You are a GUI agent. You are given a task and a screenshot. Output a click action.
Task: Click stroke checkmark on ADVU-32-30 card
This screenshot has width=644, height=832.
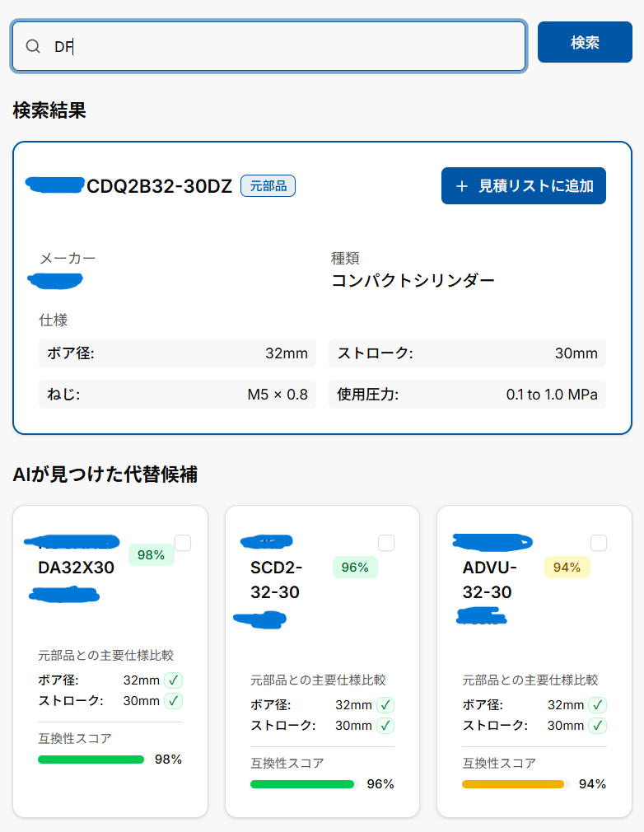click(x=598, y=726)
